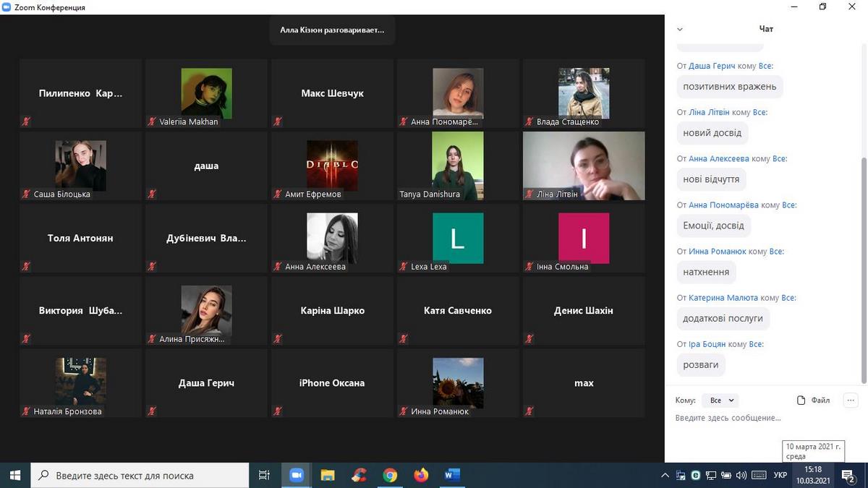
Task: Click muted mic icon on Valeriia Makhan tile
Action: (152, 121)
